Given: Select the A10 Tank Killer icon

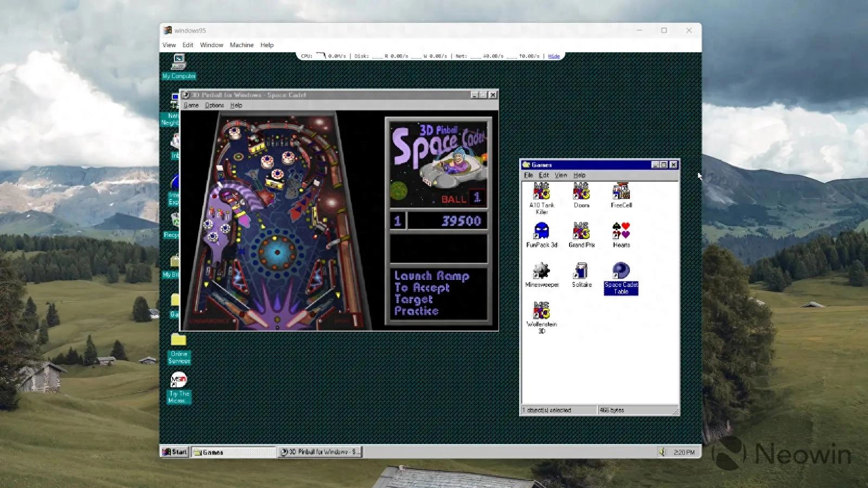Looking at the screenshot, I should point(541,192).
